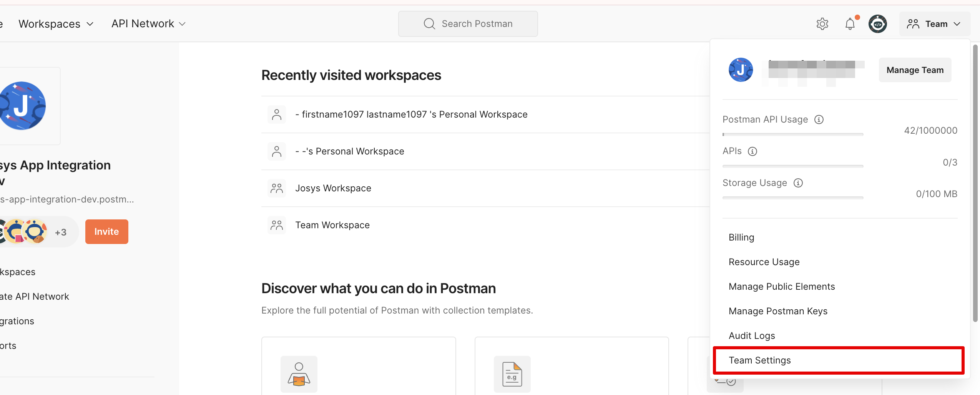This screenshot has width=980, height=395.
Task: Collapse the Team dropdown menu
Action: [x=934, y=24]
